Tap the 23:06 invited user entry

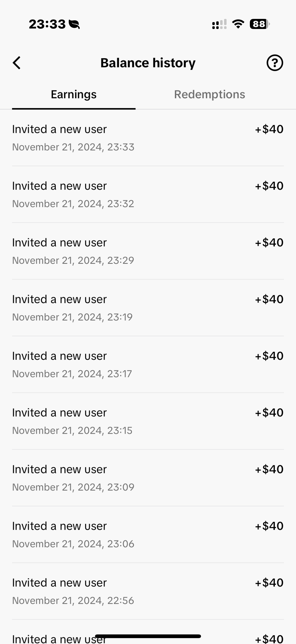[148, 534]
